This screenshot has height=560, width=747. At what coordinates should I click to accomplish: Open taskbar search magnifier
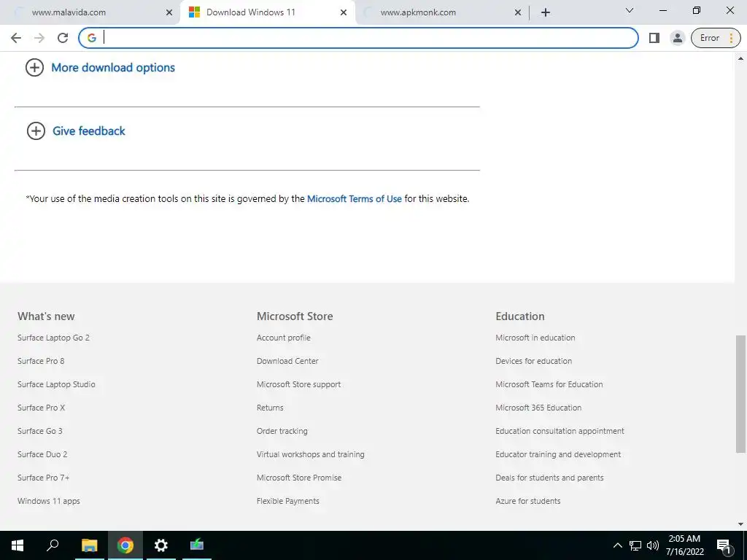(x=53, y=545)
